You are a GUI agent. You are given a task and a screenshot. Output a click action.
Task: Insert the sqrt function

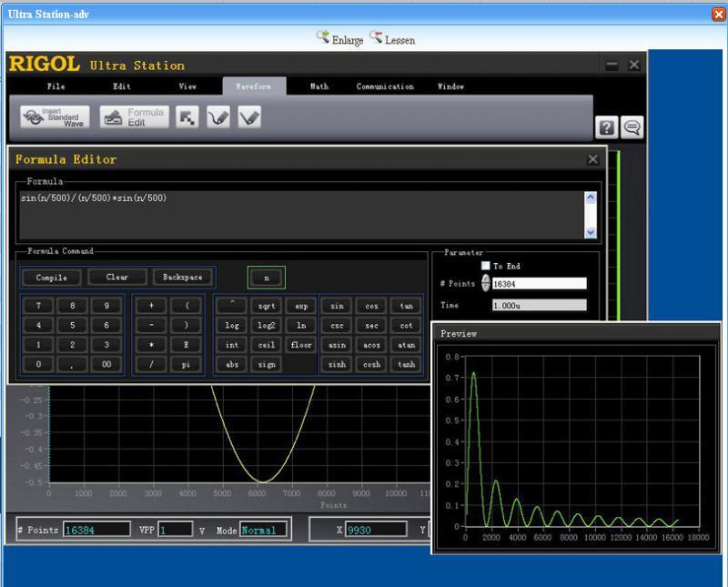tap(267, 307)
